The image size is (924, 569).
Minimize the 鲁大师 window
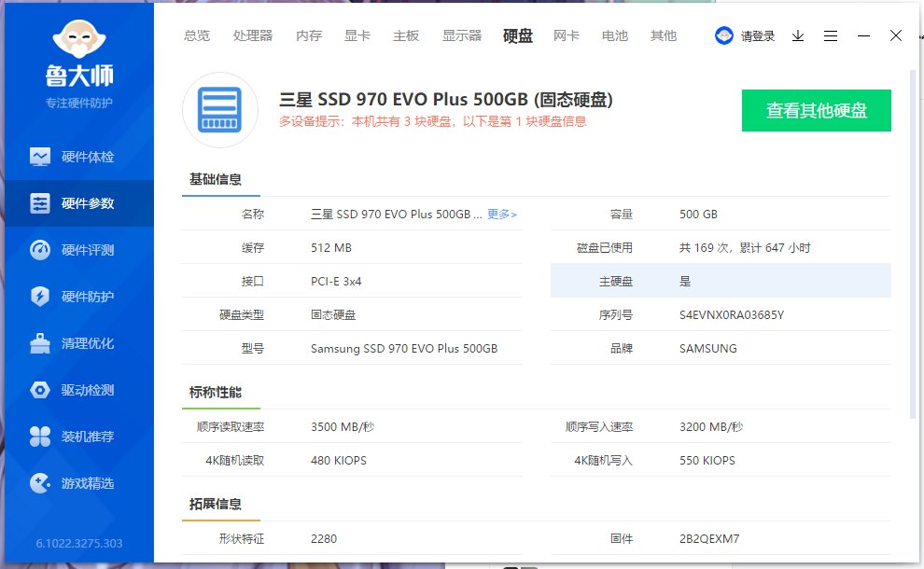coord(863,36)
